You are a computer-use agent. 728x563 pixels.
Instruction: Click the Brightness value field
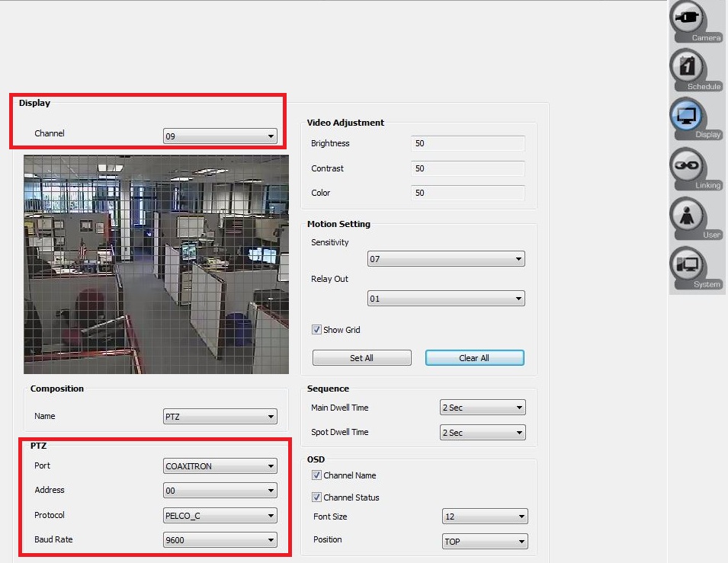467,143
